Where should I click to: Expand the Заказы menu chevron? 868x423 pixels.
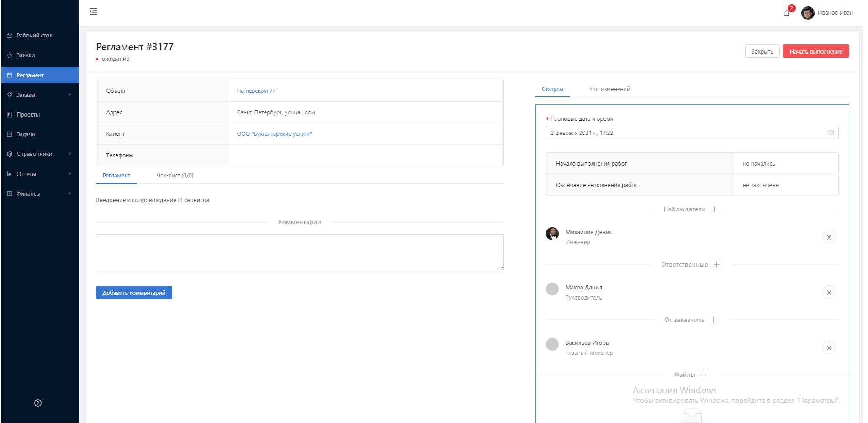(70, 95)
